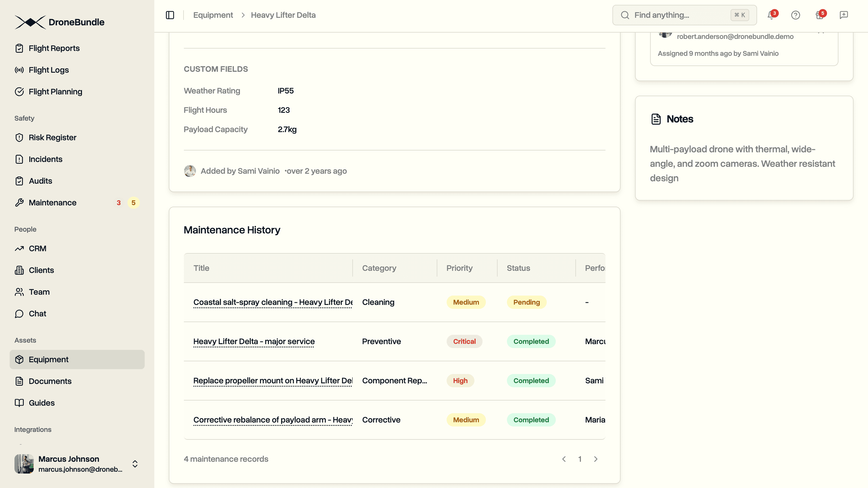Sort by the Priority column header

(459, 268)
